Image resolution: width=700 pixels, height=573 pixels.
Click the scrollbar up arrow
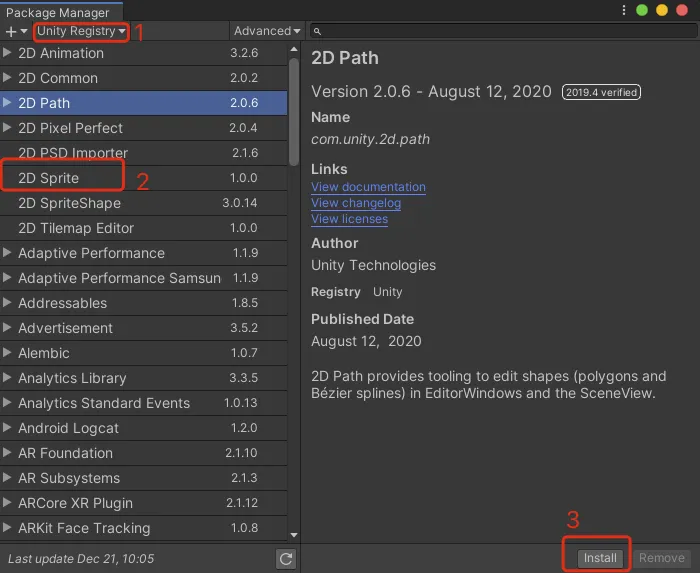tap(294, 50)
